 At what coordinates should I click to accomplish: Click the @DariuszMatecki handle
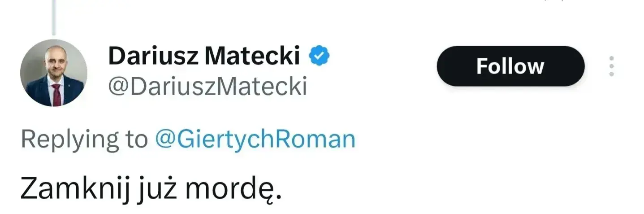point(207,86)
